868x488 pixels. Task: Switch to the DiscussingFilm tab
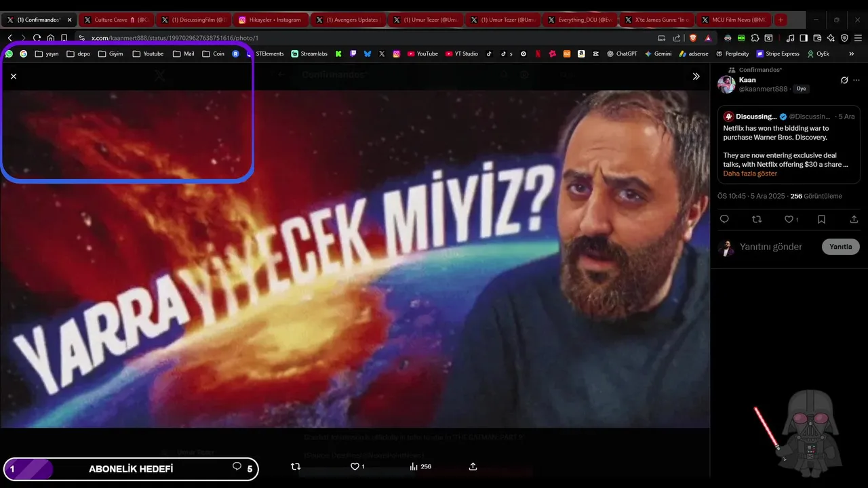pyautogui.click(x=193, y=20)
